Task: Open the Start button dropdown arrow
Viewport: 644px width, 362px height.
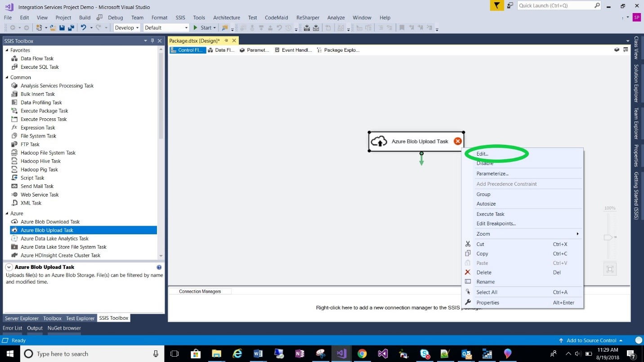Action: (215, 28)
